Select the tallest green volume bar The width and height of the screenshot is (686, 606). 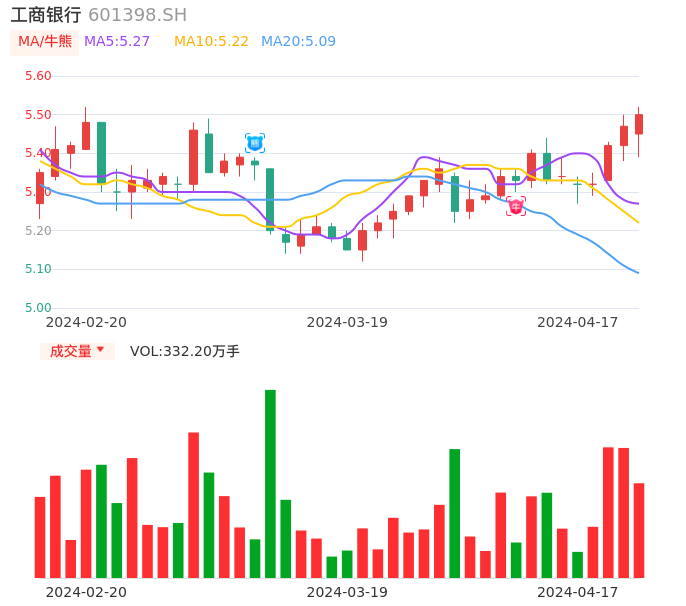coord(270,483)
